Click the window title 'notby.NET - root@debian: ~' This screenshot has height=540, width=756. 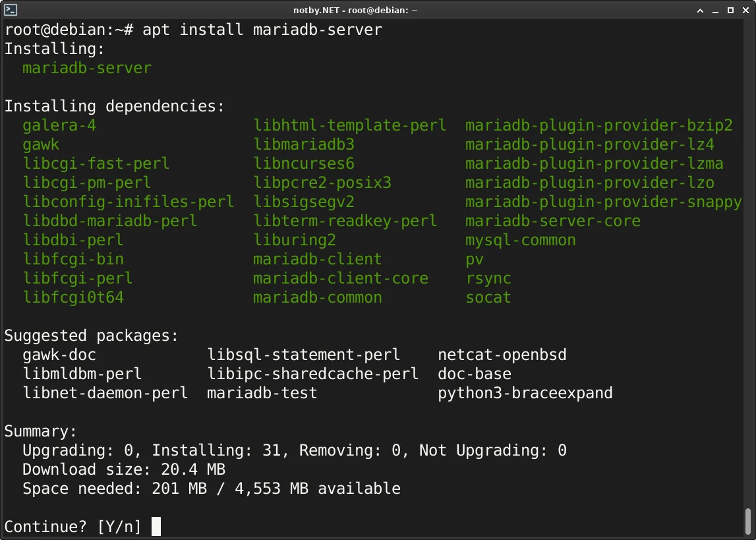pyautogui.click(x=355, y=10)
